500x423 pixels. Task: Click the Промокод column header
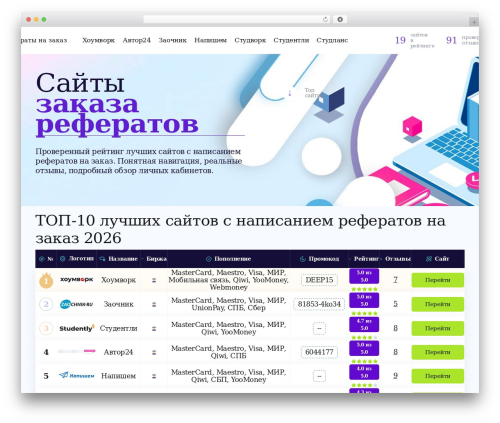click(x=319, y=259)
